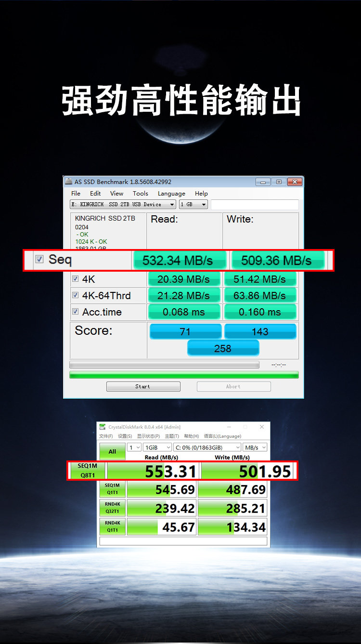Viewport: 361px width, 644px height.
Task: Click the CrystalDiskMark write value 285.21
Action: 232,508
